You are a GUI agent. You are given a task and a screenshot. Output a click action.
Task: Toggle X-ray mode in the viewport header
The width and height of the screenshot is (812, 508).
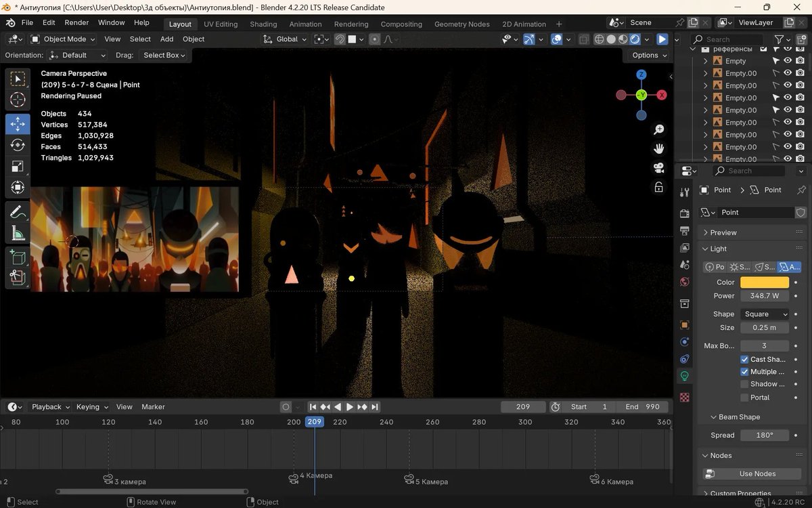pos(584,39)
